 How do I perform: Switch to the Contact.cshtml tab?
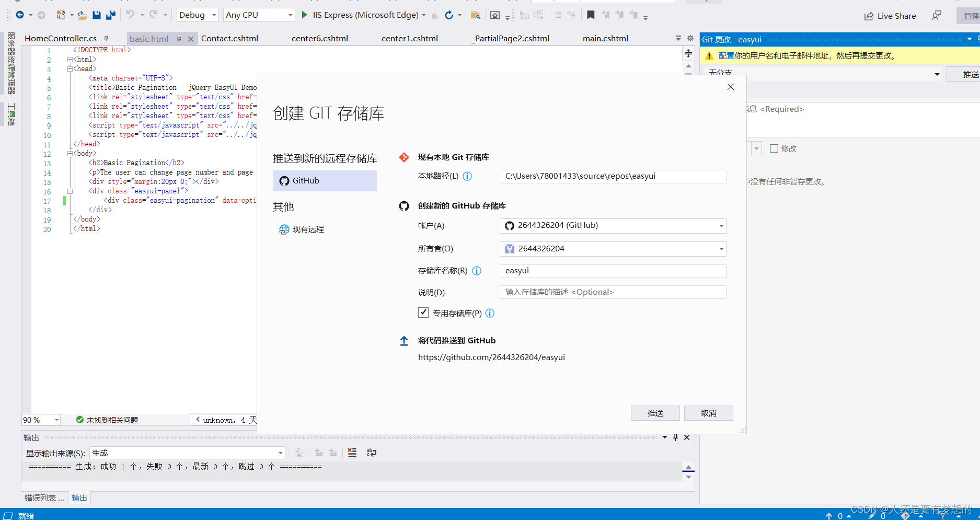point(229,38)
